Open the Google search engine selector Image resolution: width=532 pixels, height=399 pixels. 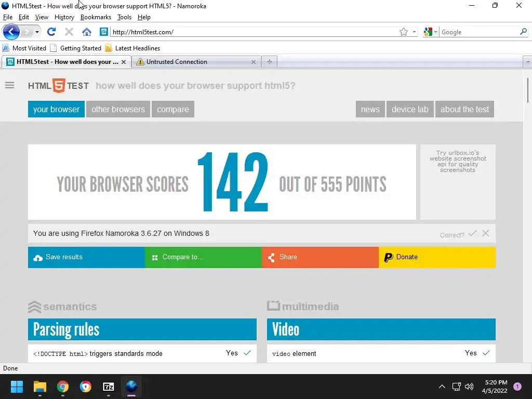click(x=430, y=32)
